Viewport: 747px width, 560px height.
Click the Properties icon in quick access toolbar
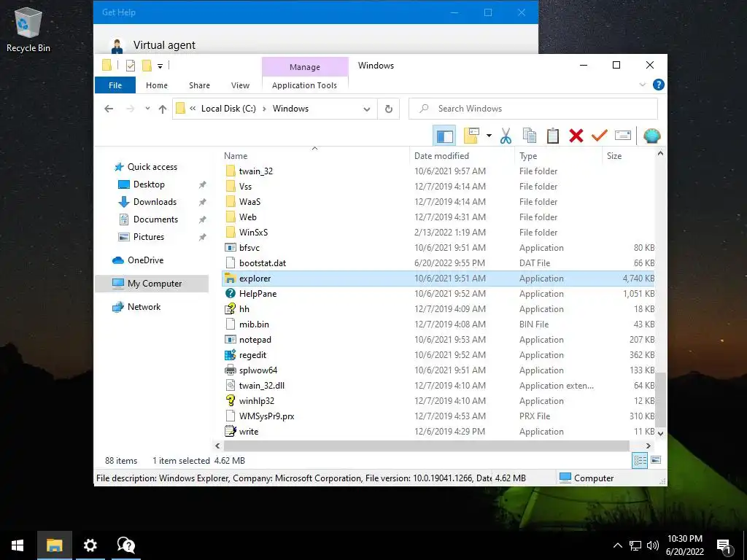pos(131,66)
